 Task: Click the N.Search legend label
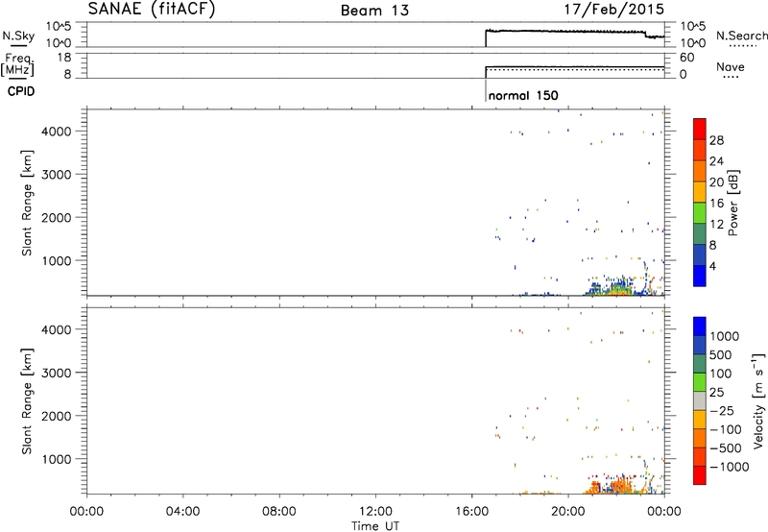(741, 36)
